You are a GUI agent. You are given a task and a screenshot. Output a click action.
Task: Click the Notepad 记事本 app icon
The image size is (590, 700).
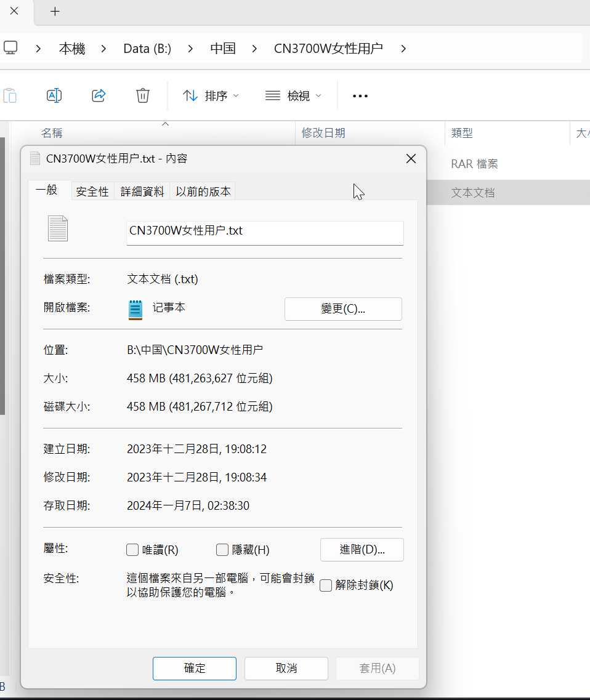tap(135, 310)
